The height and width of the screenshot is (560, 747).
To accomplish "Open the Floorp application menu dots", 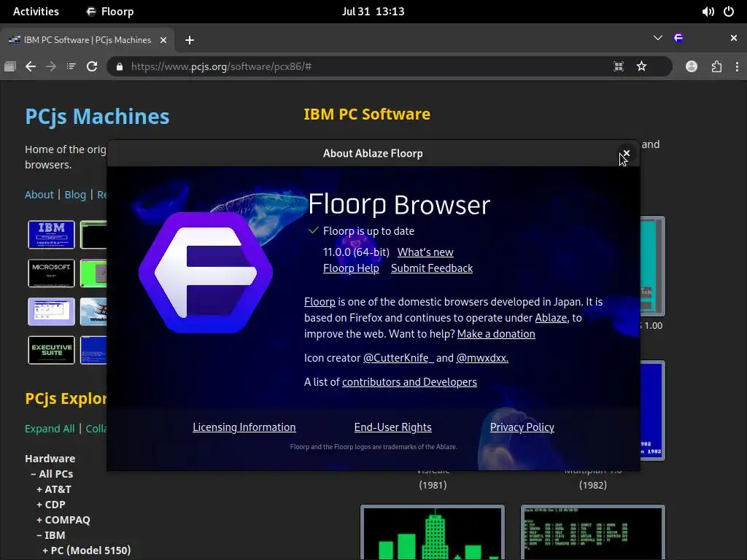I will tap(737, 66).
